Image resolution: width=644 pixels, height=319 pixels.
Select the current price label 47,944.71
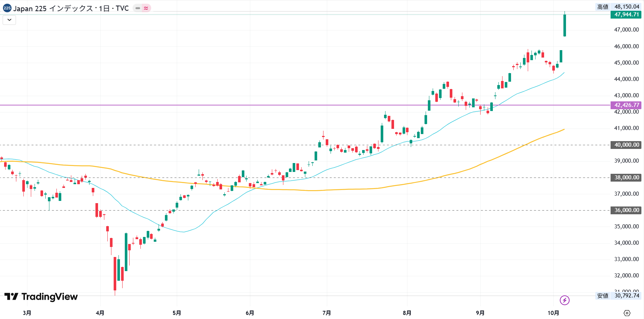tap(626, 14)
